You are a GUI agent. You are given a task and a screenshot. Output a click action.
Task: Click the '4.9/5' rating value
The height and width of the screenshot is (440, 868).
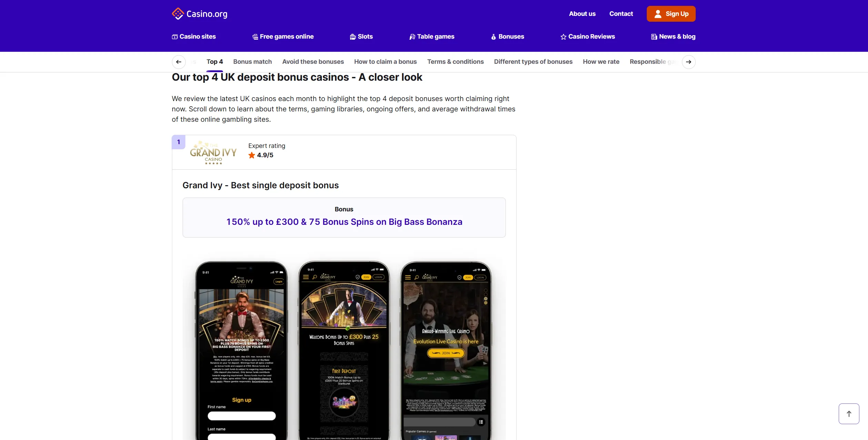click(265, 155)
